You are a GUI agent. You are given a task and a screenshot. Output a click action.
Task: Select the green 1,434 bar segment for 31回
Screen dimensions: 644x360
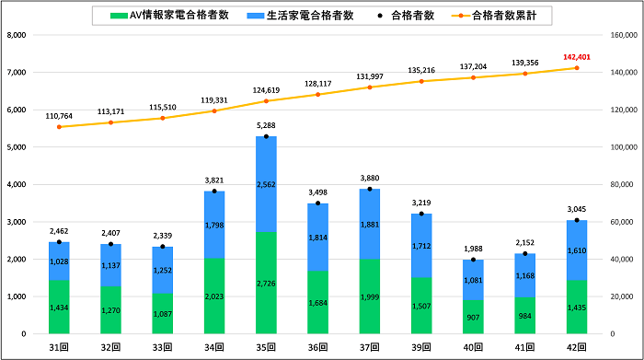click(59, 307)
